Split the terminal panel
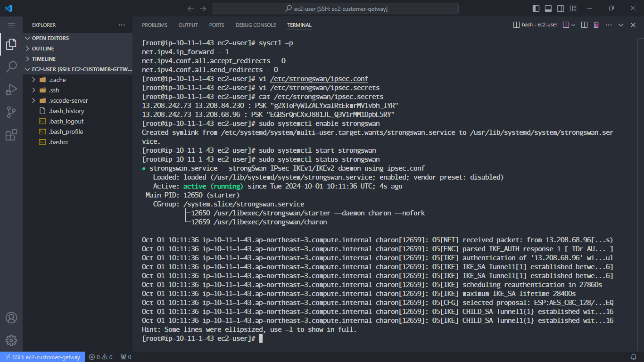 click(x=584, y=25)
